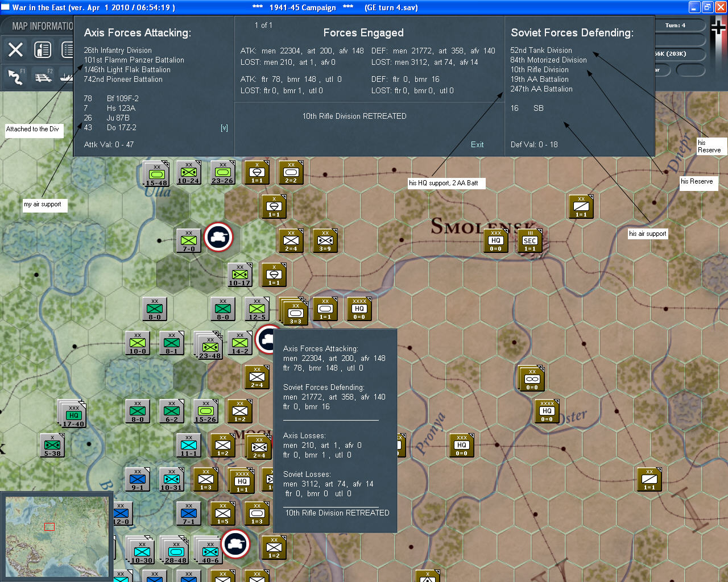Click the '1 of 1' battle counter
Viewport: 728px width, 582px height.
coord(263,25)
